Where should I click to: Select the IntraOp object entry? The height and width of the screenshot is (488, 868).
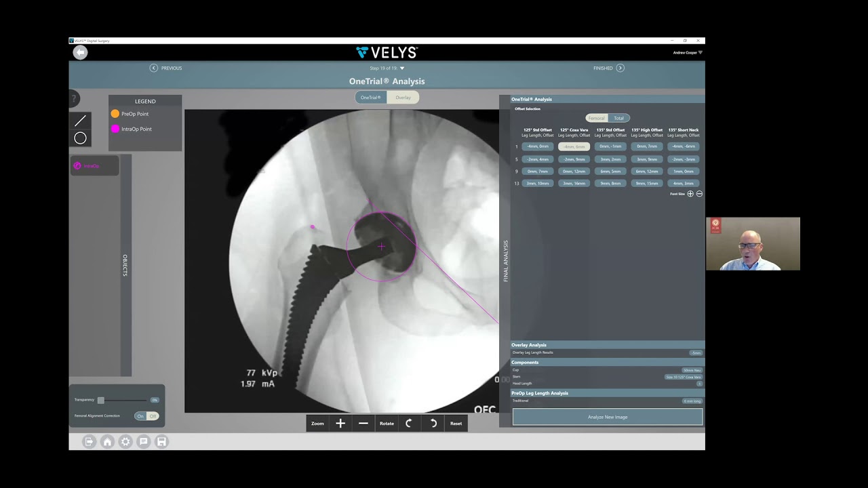94,165
